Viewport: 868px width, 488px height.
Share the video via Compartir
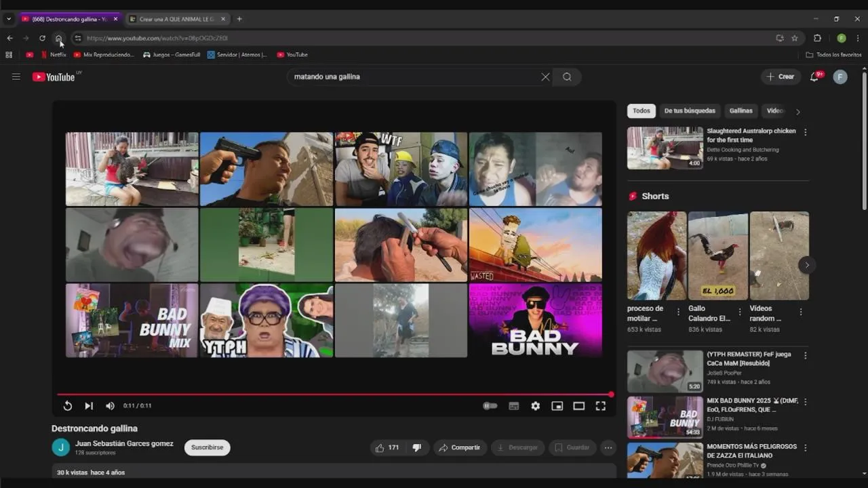point(460,447)
